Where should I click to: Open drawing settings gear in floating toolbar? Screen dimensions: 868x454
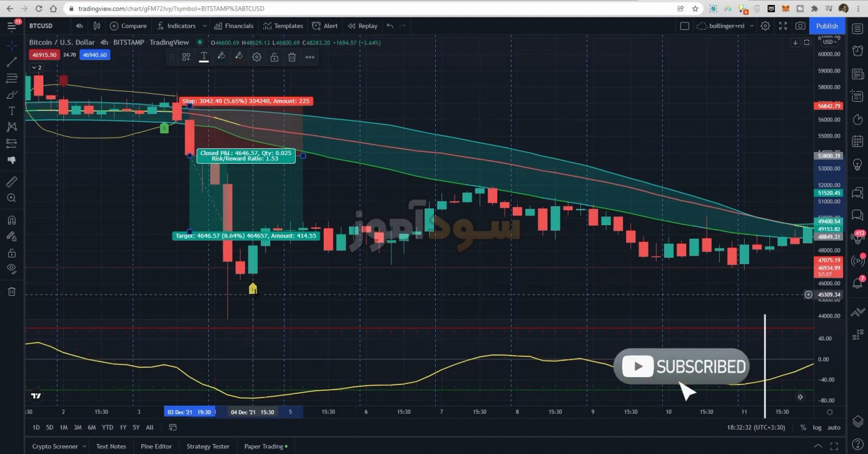pos(257,57)
